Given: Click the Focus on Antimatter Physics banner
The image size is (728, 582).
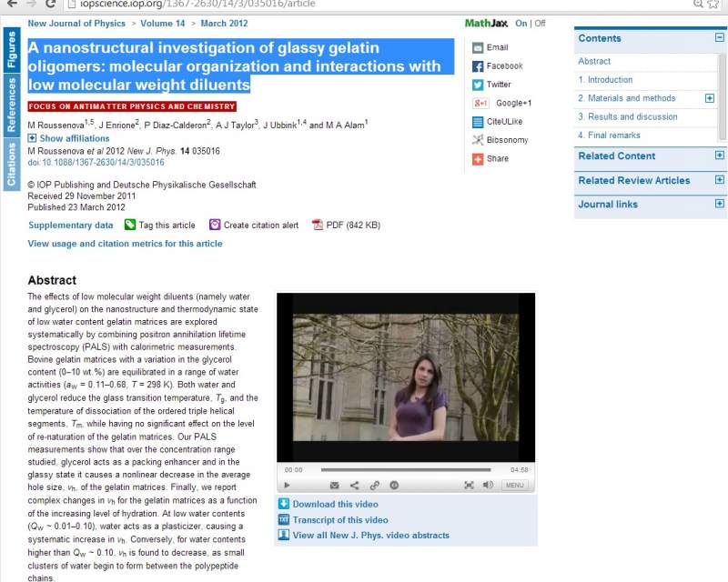Looking at the screenshot, I should coord(132,106).
